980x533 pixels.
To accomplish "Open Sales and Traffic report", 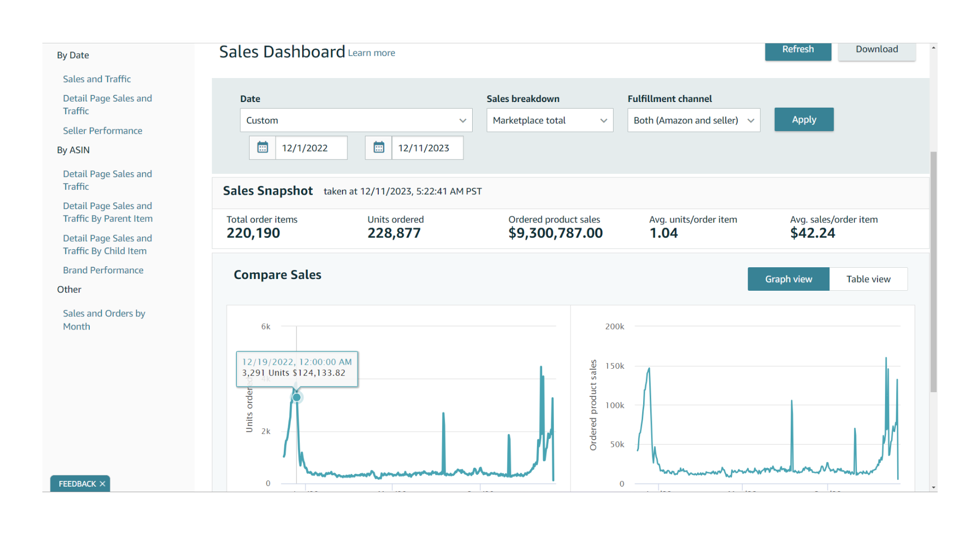I will coord(97,79).
